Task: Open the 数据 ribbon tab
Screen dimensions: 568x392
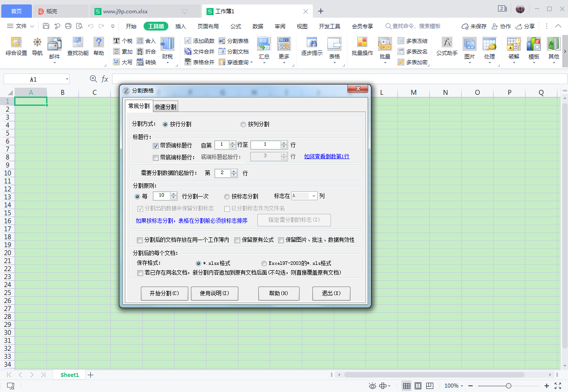Action: 258,26
